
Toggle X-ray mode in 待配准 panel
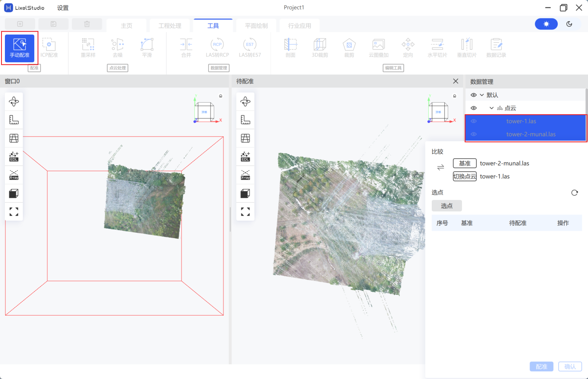coord(245,175)
